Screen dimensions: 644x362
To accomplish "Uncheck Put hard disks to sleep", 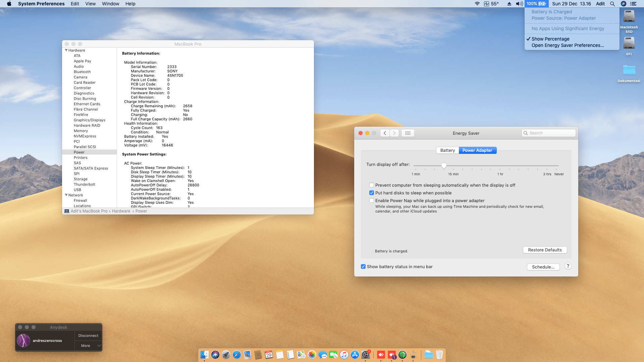I will 372,193.
